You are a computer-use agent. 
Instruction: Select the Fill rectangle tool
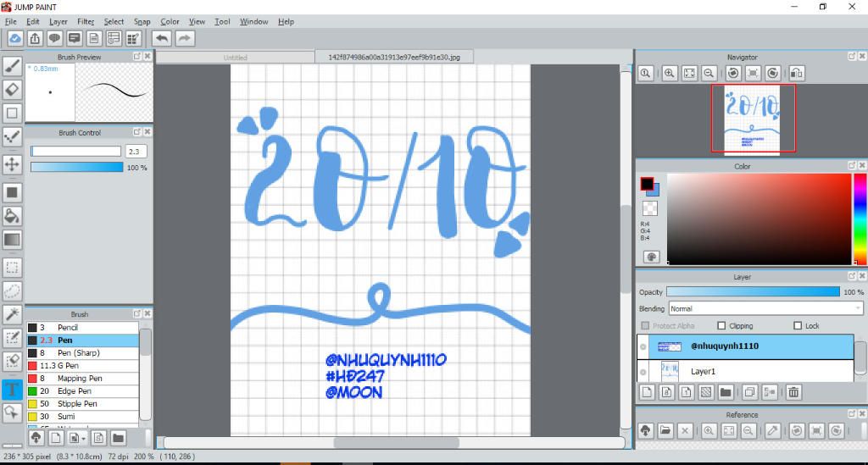[12, 192]
